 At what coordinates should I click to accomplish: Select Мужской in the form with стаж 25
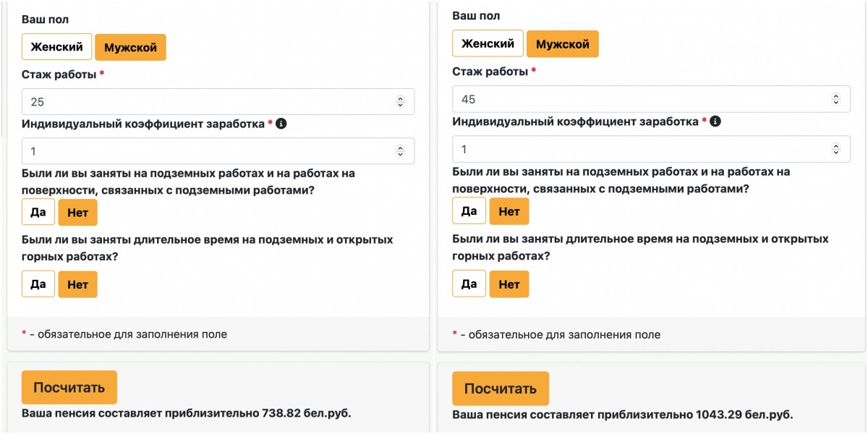pyautogui.click(x=131, y=47)
